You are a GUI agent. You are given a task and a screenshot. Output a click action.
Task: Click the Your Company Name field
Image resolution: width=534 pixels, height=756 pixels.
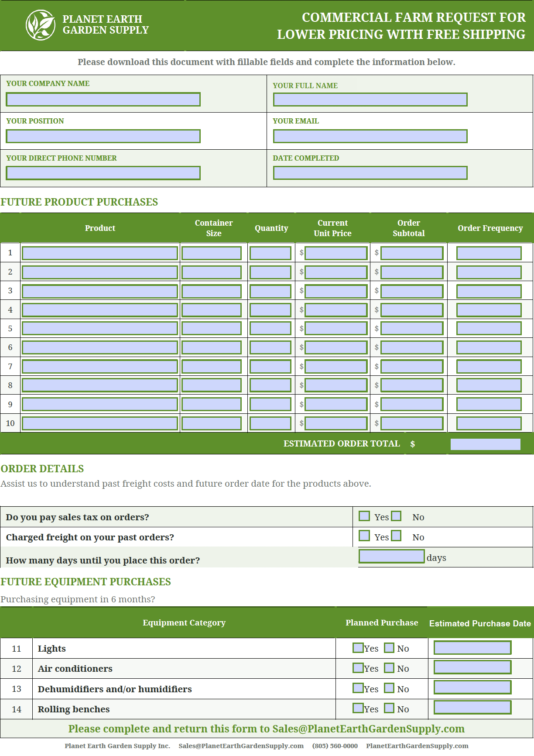(103, 100)
